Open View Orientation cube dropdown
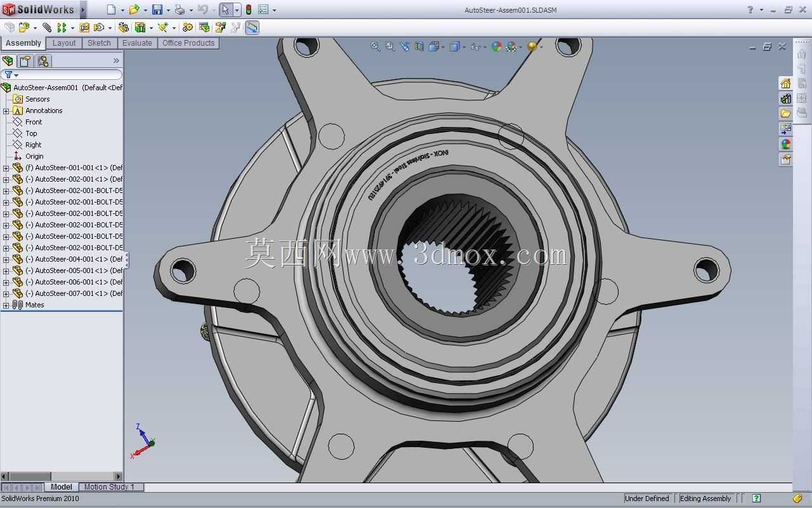This screenshot has height=508, width=812. click(436, 46)
